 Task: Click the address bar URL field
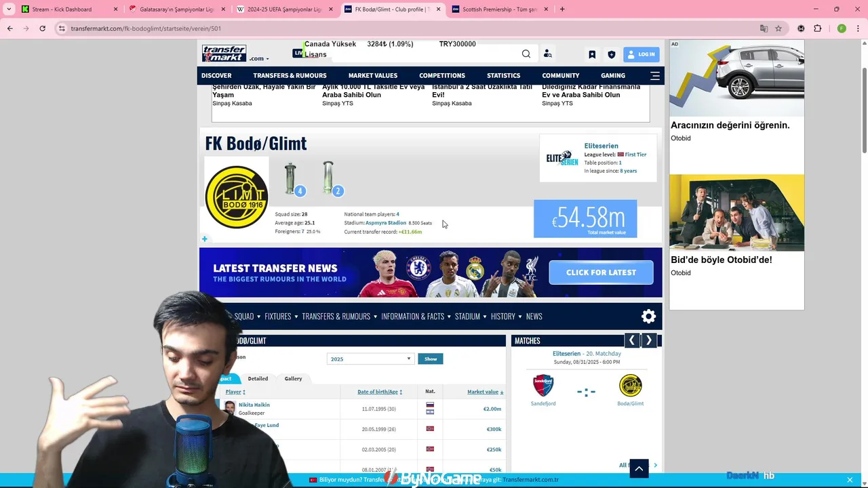point(407,28)
